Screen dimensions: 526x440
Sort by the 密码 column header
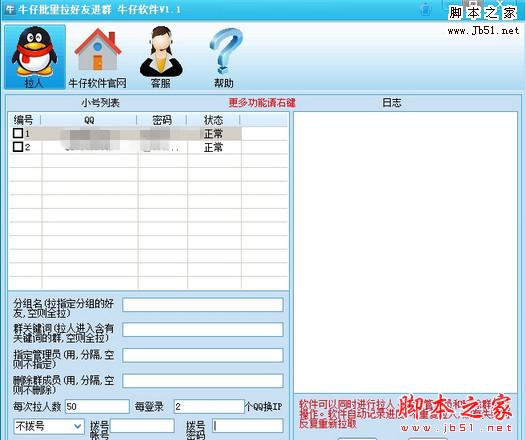click(162, 120)
